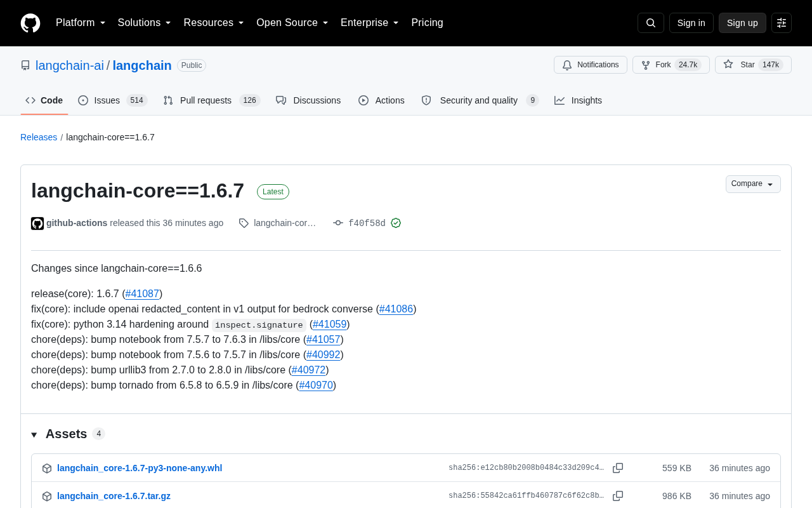812x508 pixels.
Task: Open the Pull requests tab
Action: (x=211, y=100)
